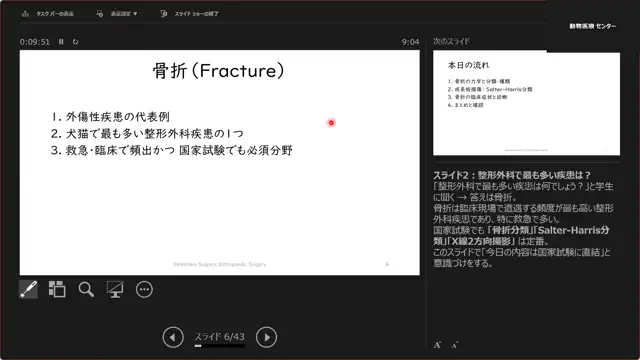Open more slideshow options menu
This screenshot has height=360, width=640.
coord(144,289)
